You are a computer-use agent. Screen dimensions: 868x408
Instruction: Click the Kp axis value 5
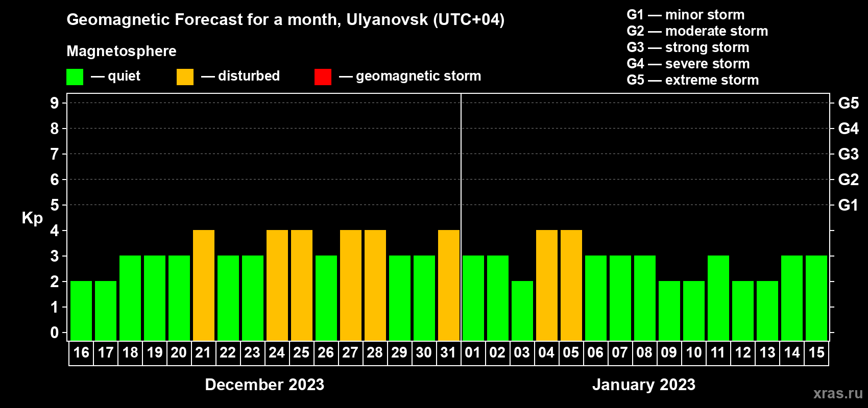[x=55, y=205]
